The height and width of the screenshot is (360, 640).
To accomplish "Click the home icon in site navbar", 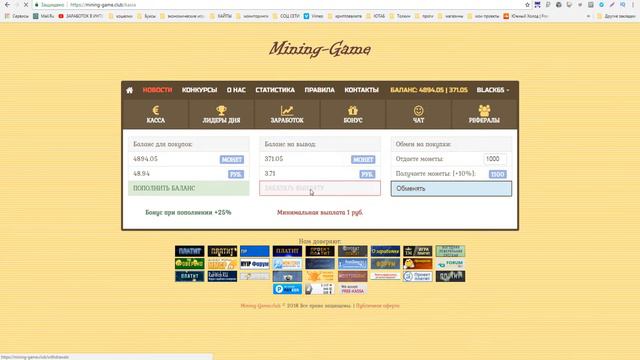I will click(129, 90).
